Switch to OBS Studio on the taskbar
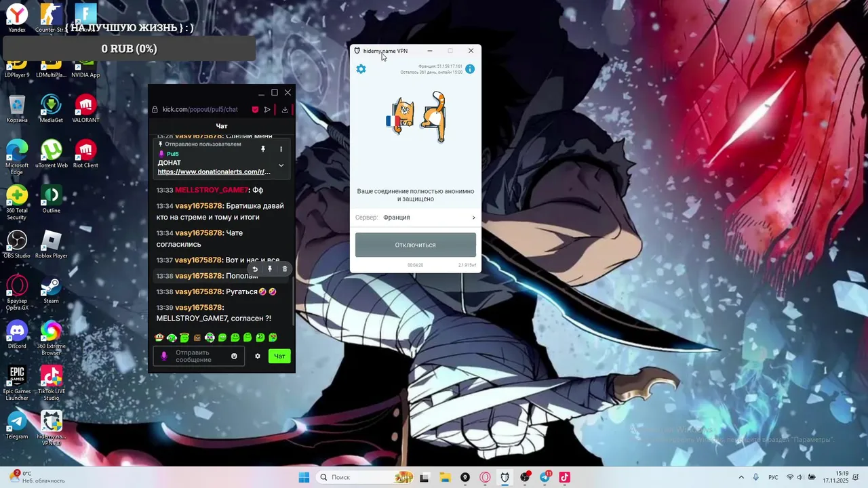Viewport: 868px width, 488px height. point(525,477)
